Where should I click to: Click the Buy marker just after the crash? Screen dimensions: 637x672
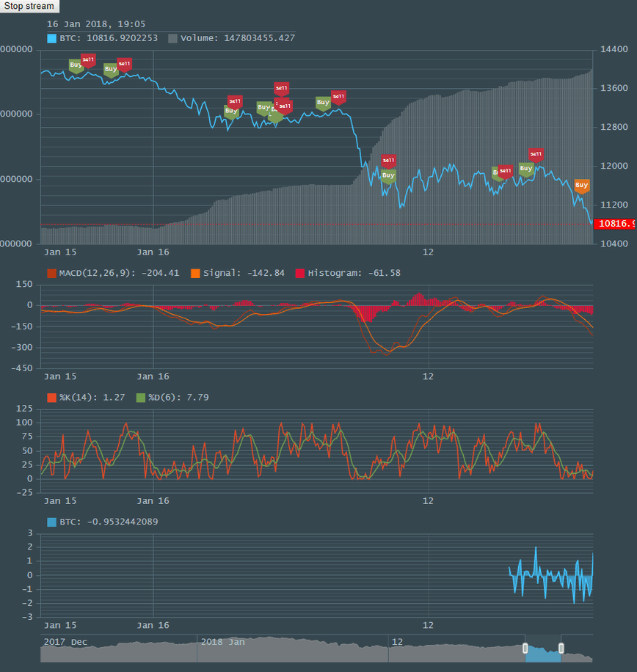click(x=388, y=176)
